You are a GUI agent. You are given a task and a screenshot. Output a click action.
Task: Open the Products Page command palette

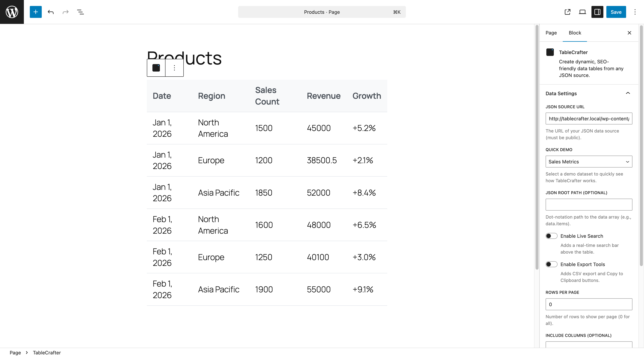point(321,12)
